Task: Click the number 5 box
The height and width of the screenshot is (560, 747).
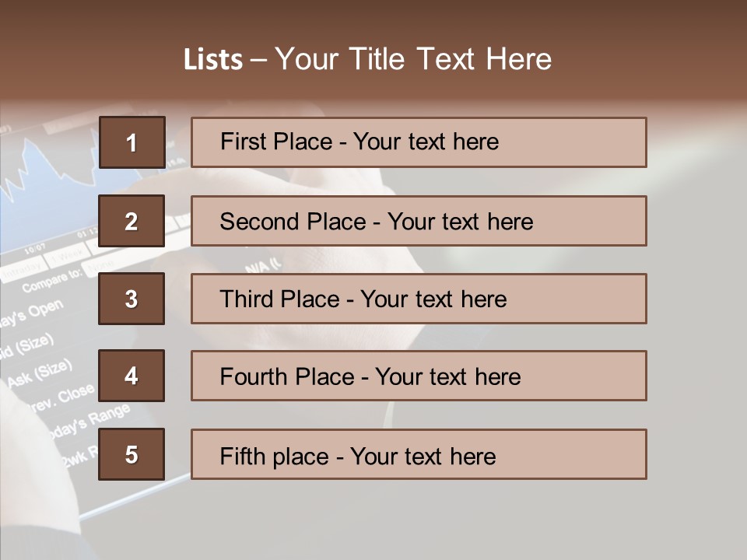Action: (132, 454)
